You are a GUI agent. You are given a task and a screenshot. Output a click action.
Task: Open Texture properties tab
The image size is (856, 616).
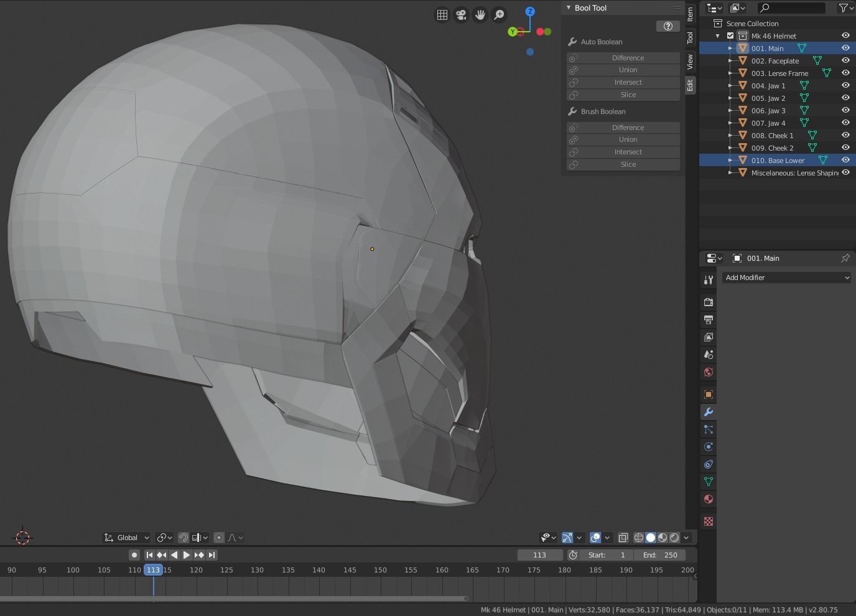point(709,521)
